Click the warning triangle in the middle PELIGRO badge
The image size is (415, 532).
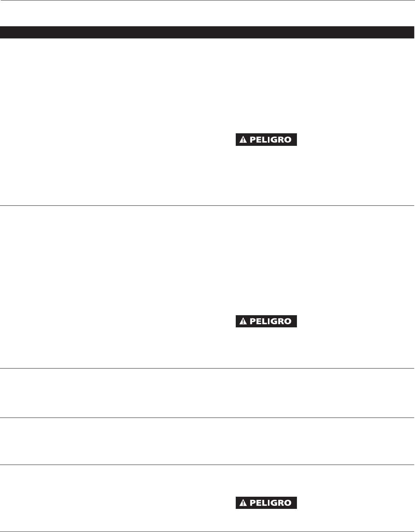click(x=244, y=321)
